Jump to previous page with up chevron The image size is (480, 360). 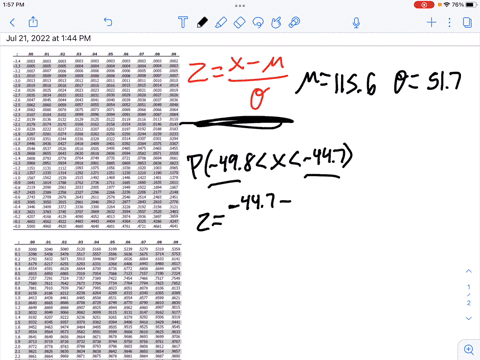[469, 271]
